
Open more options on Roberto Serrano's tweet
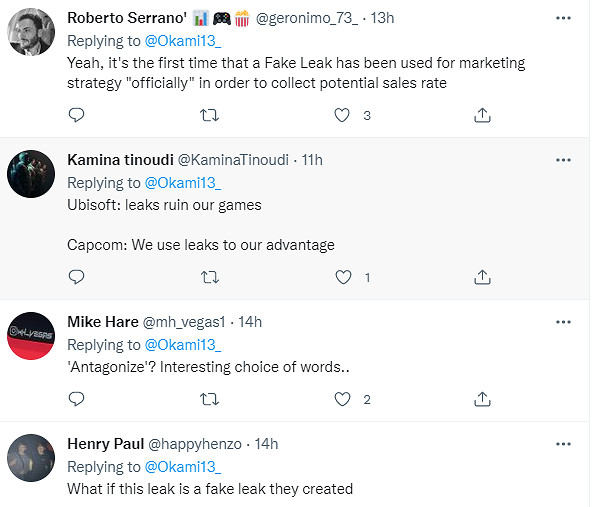pyautogui.click(x=563, y=17)
